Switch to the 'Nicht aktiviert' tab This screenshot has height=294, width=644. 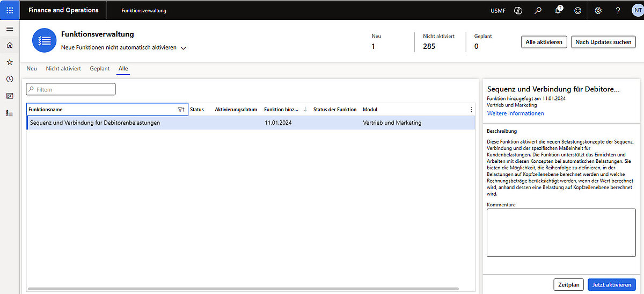[63, 69]
